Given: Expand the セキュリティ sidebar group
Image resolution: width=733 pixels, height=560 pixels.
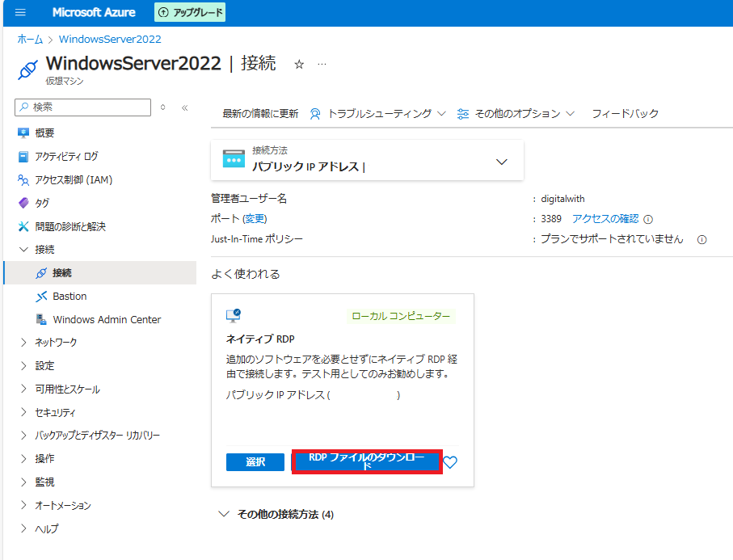Looking at the screenshot, I should 24,412.
